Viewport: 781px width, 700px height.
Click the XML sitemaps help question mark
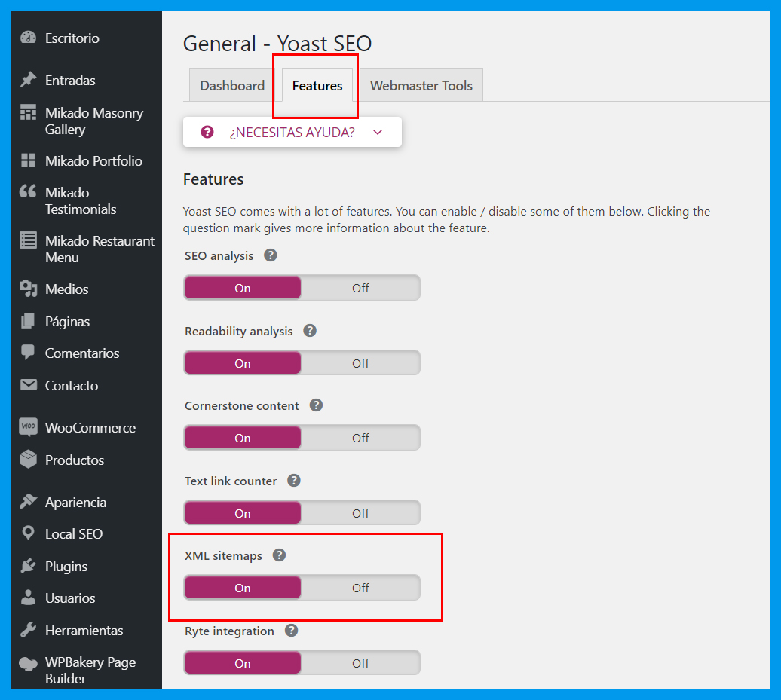(280, 555)
